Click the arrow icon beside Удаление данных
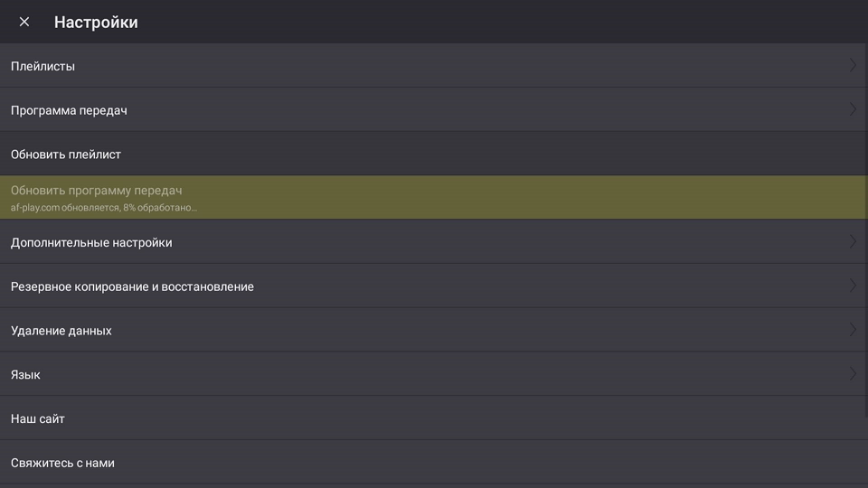The image size is (868, 488). (x=853, y=330)
